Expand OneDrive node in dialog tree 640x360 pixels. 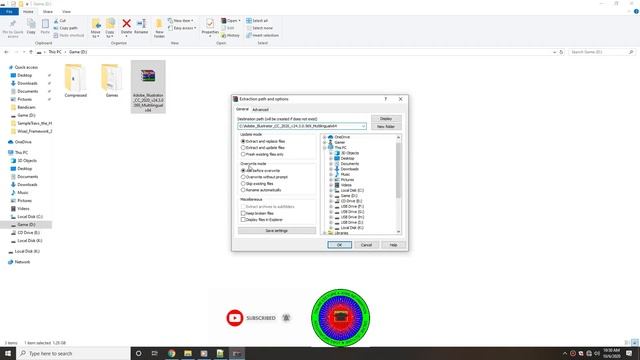pyautogui.click(x=325, y=137)
